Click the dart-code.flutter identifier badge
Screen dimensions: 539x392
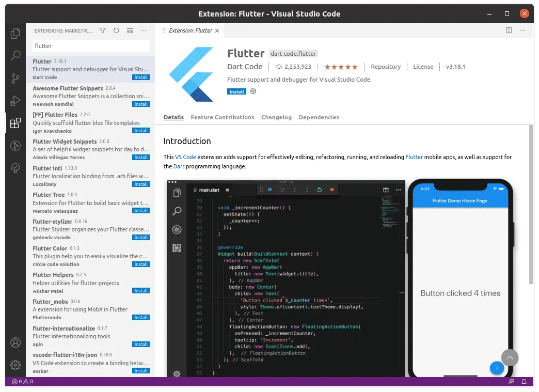[x=293, y=54]
